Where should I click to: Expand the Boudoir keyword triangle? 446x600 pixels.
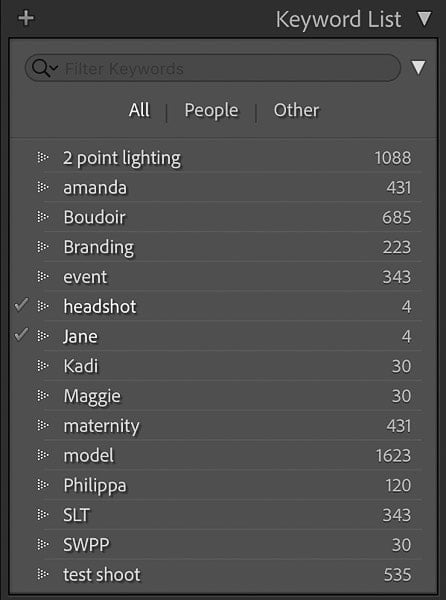pos(43,217)
